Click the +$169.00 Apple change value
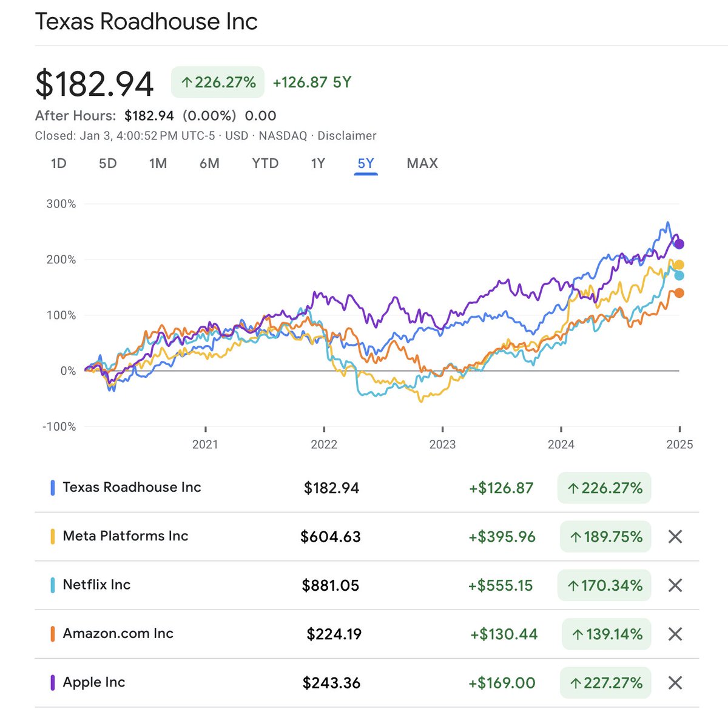Viewport: 728px width, 723px height. (502, 683)
